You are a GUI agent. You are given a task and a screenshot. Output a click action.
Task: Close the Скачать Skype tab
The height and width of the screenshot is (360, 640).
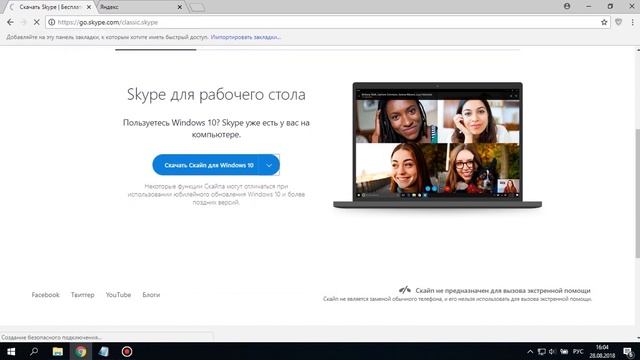[89, 7]
